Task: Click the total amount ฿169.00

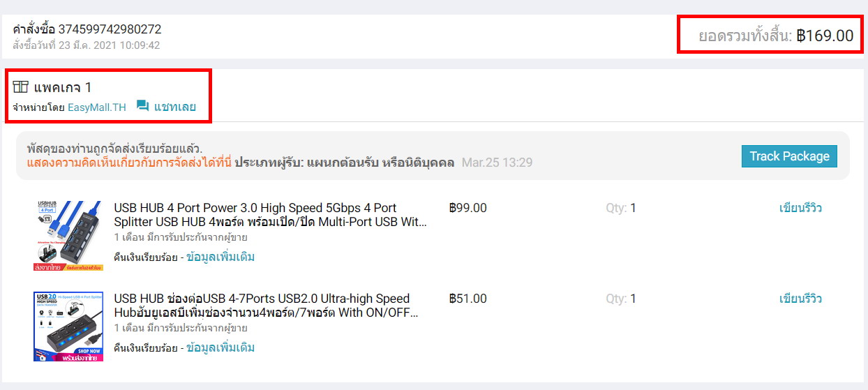Action: 825,36
